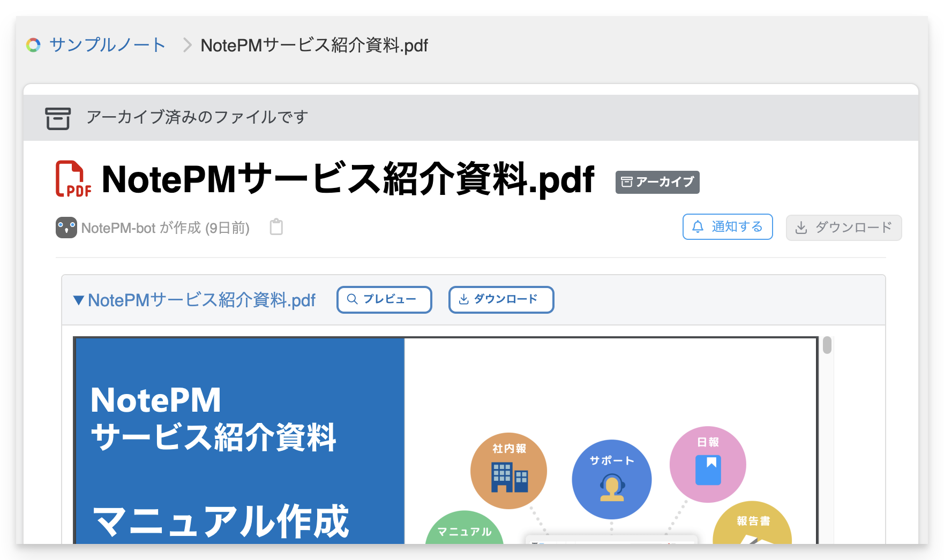Click the archive box icon in banner

tap(58, 118)
